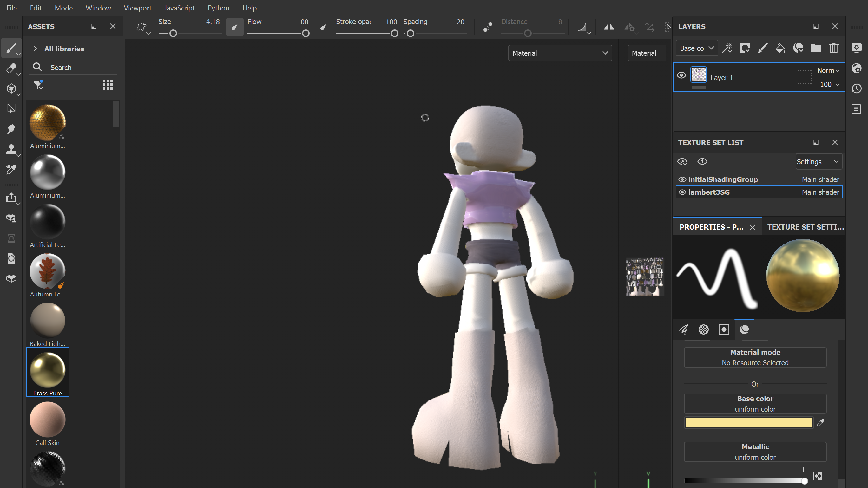The width and height of the screenshot is (868, 488).
Task: Hide Layer 1 with eye icon
Action: click(681, 75)
